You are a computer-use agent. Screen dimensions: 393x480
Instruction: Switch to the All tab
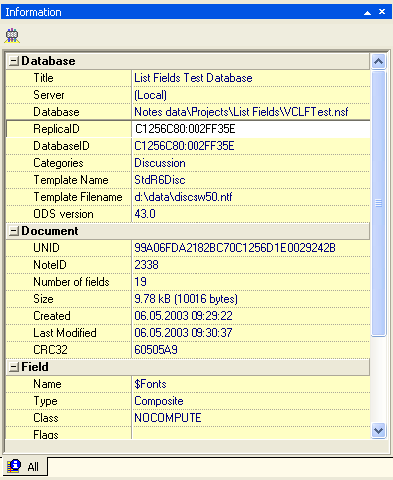(25, 466)
